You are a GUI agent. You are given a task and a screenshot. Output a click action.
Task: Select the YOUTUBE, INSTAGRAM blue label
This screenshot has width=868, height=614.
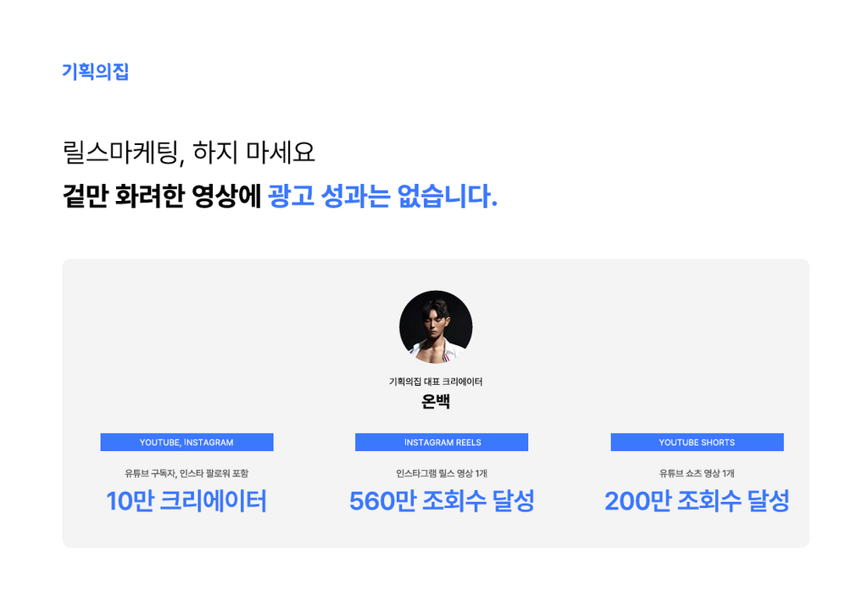[x=186, y=443]
